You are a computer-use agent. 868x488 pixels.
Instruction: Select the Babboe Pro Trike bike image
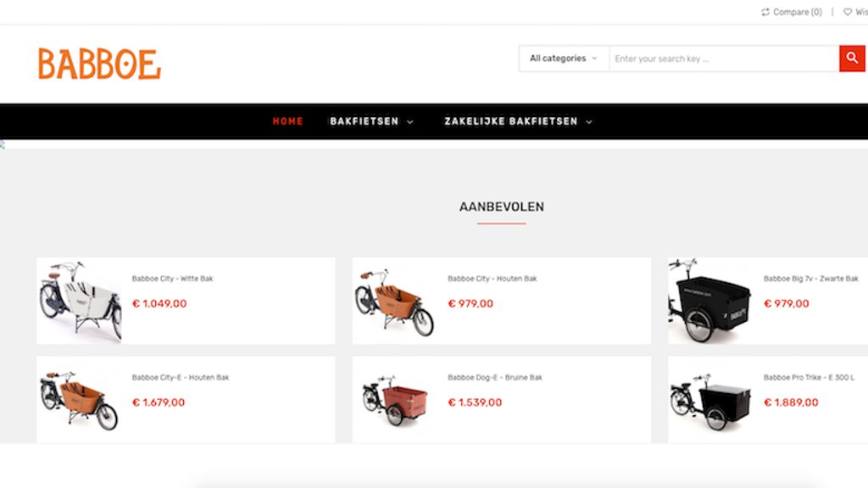pyautogui.click(x=711, y=400)
